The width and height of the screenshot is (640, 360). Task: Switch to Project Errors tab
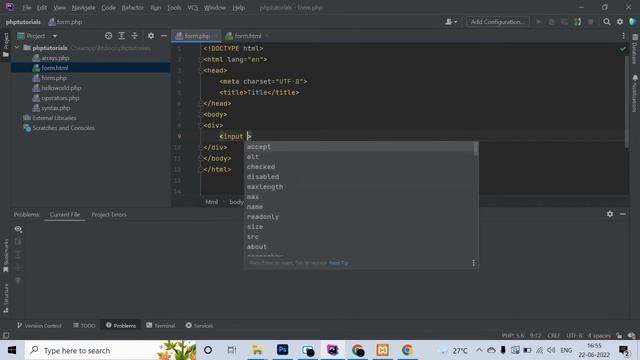[109, 214]
